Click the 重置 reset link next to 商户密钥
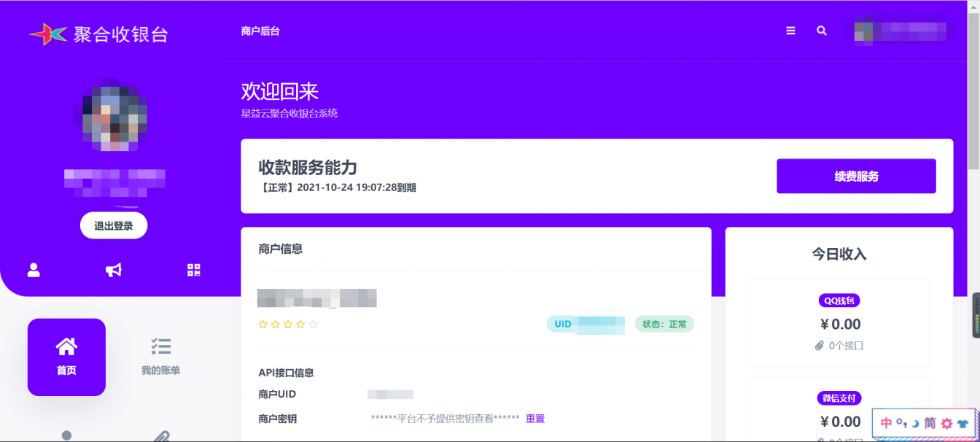This screenshot has width=980, height=442. coord(537,417)
